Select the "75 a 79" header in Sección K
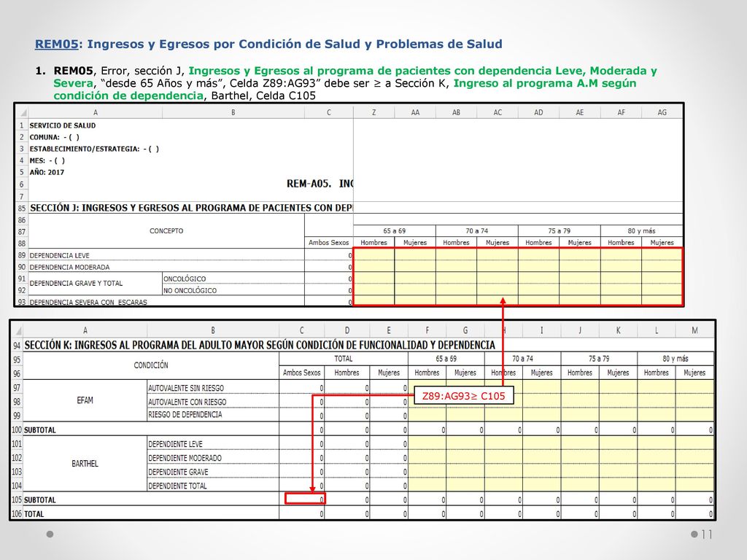747x560 pixels. (599, 359)
